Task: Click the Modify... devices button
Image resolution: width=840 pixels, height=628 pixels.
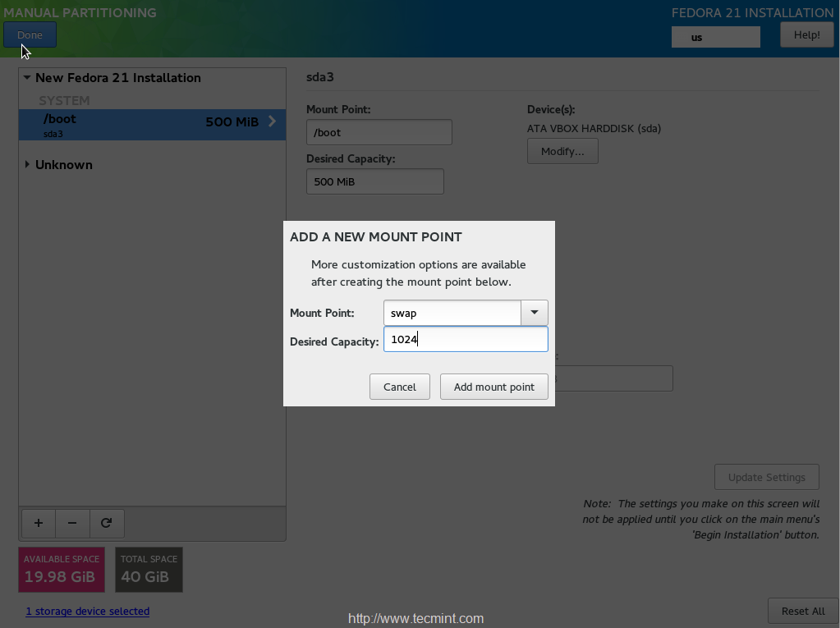Action: tap(562, 152)
